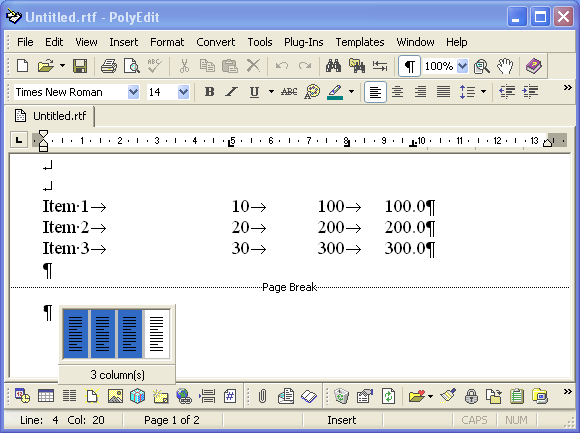Toggle the show paragraph marks button

coord(409,66)
